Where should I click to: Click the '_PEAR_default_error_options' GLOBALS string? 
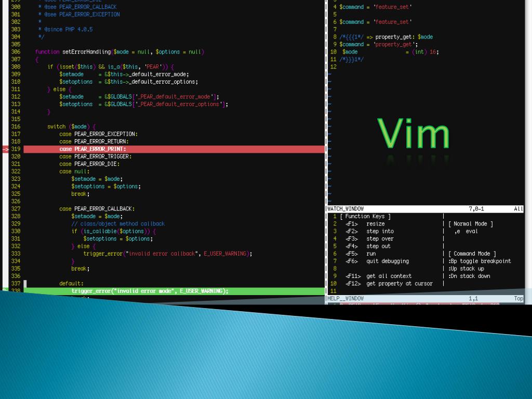click(179, 104)
